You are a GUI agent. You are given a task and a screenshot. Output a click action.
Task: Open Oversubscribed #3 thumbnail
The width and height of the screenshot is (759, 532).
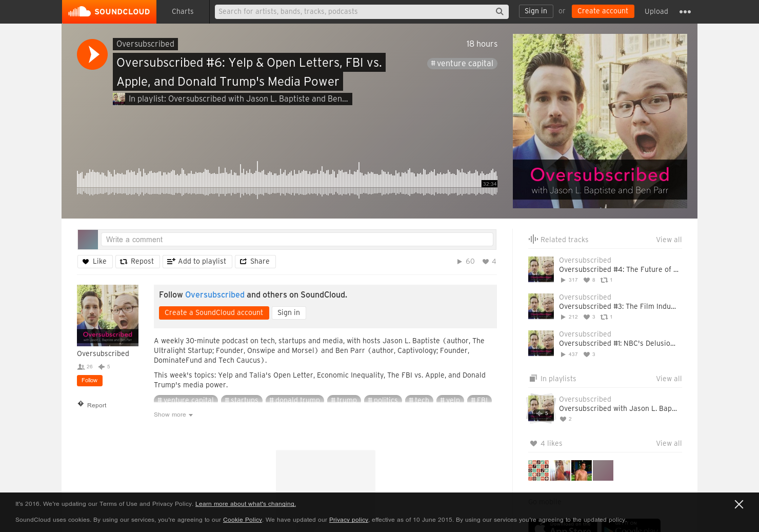[541, 306]
